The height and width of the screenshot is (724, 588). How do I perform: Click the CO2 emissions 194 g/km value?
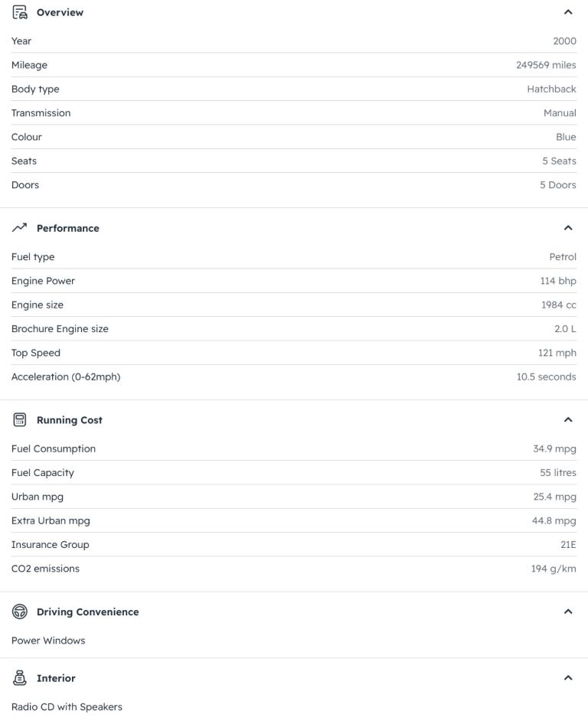554,569
